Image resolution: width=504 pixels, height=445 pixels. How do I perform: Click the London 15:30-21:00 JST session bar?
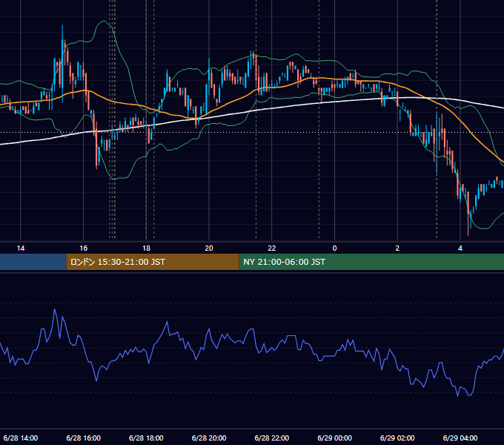pos(153,262)
